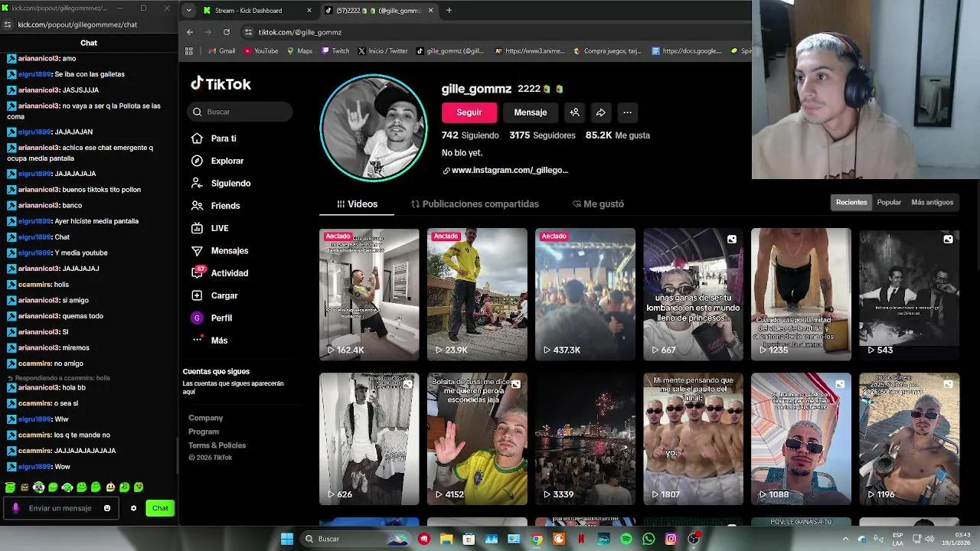
Task: Open the browser apps grid icon
Action: [189, 51]
